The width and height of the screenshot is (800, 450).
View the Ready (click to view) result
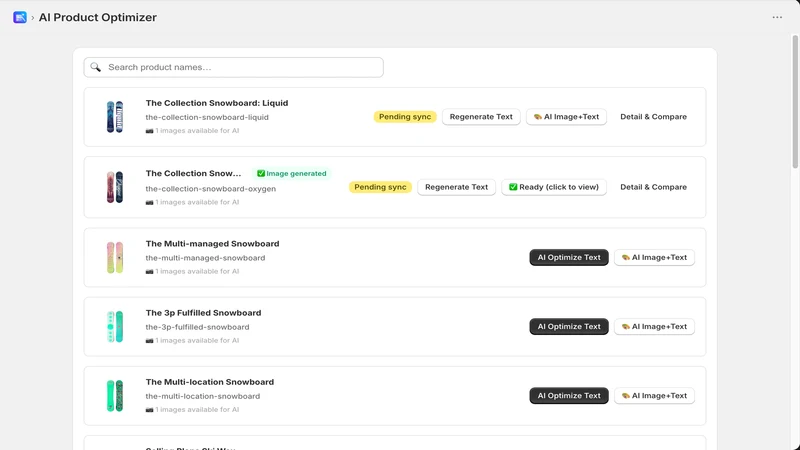[x=554, y=187]
